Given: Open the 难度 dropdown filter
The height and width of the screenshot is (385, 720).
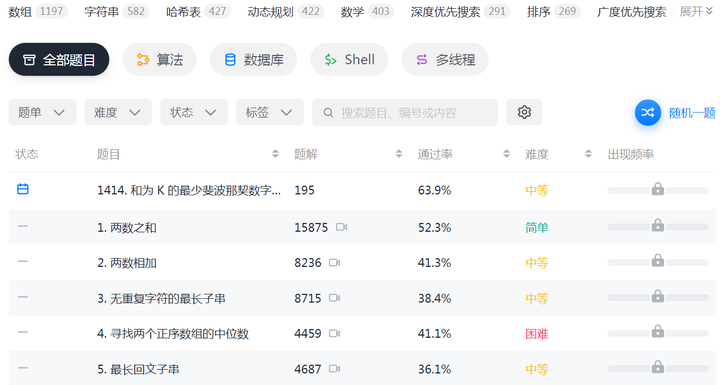Looking at the screenshot, I should 118,112.
